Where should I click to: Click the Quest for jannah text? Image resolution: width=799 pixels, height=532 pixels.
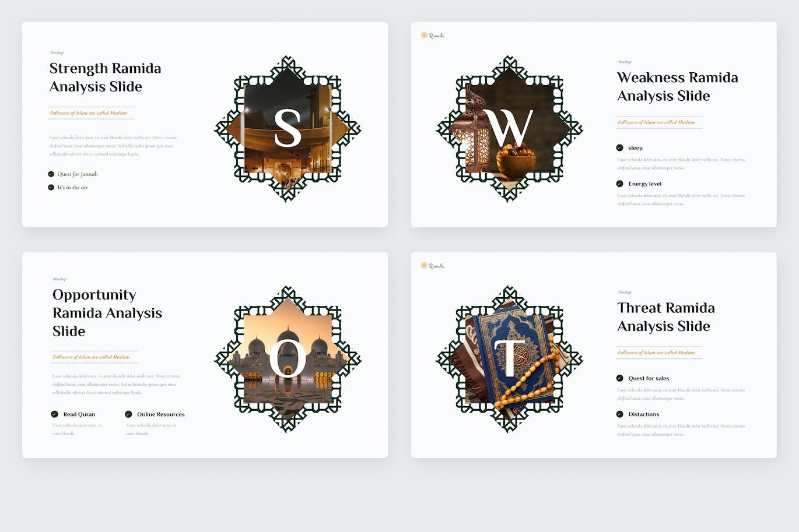[78, 174]
